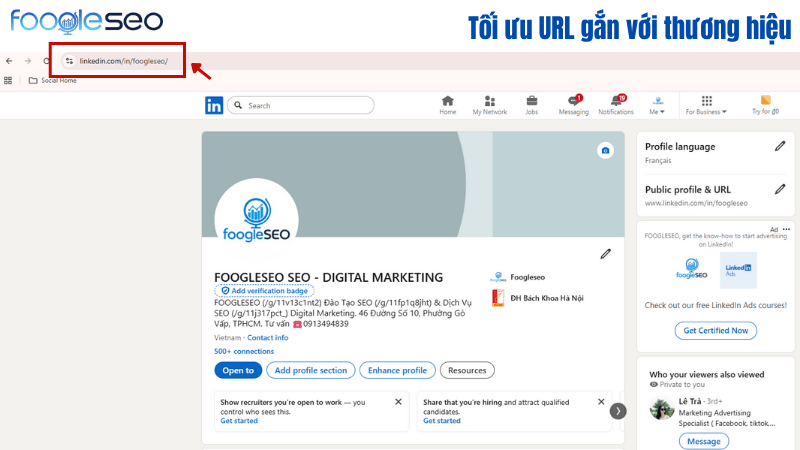
Task: Open Lê Trà's profile picture
Action: pyautogui.click(x=662, y=408)
